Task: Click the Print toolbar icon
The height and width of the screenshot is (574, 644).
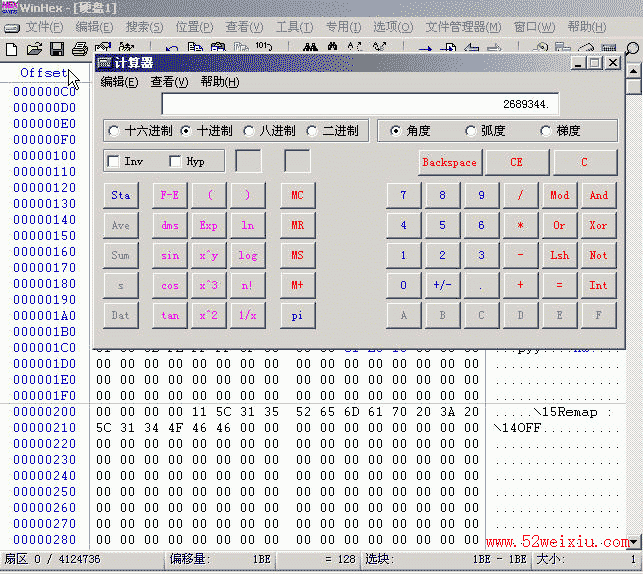Action: pos(79,48)
